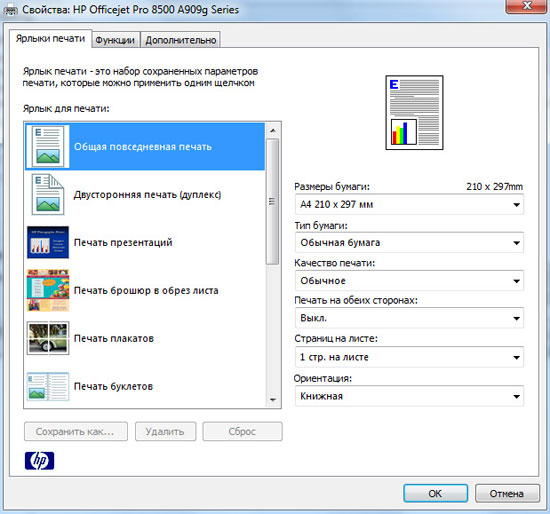Click the duplex printing shortcut icon
The width and height of the screenshot is (550, 514).
point(48,194)
